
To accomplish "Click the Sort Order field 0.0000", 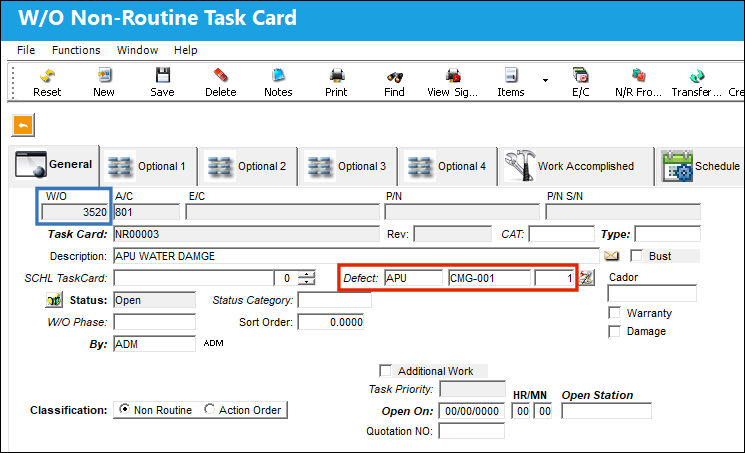I will point(331,322).
